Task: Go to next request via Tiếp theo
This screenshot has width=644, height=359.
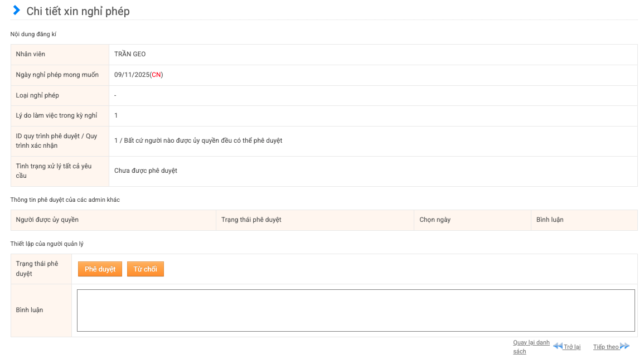Action: (x=606, y=347)
